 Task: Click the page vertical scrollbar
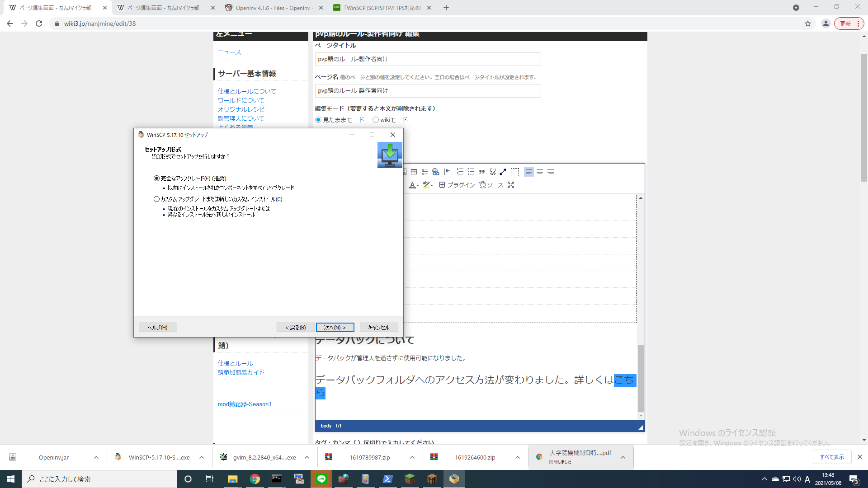pos(864,117)
